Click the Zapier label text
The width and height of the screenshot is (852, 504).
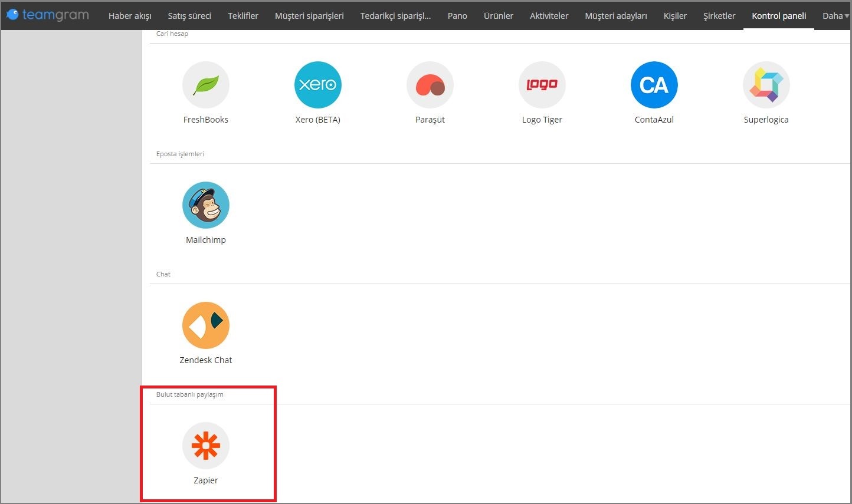(205, 480)
